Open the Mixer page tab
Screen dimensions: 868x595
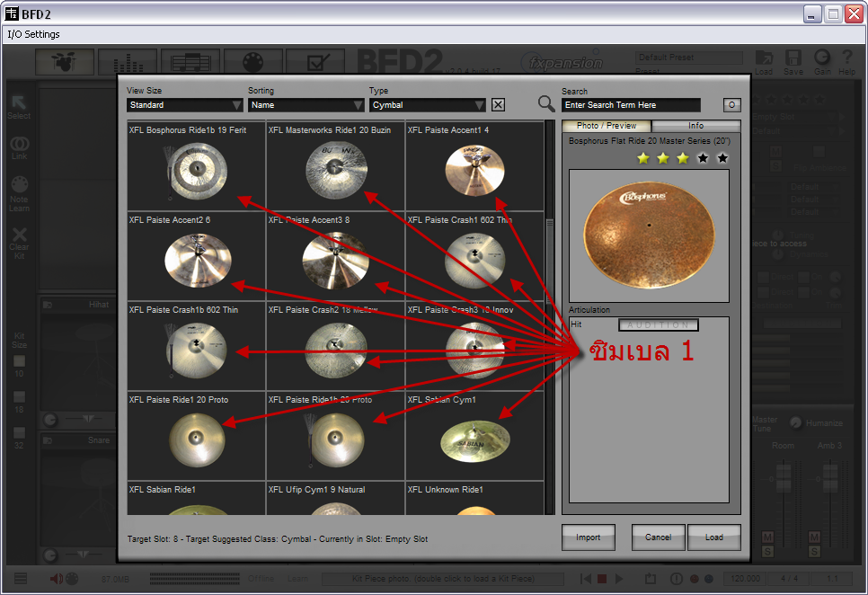(x=128, y=61)
